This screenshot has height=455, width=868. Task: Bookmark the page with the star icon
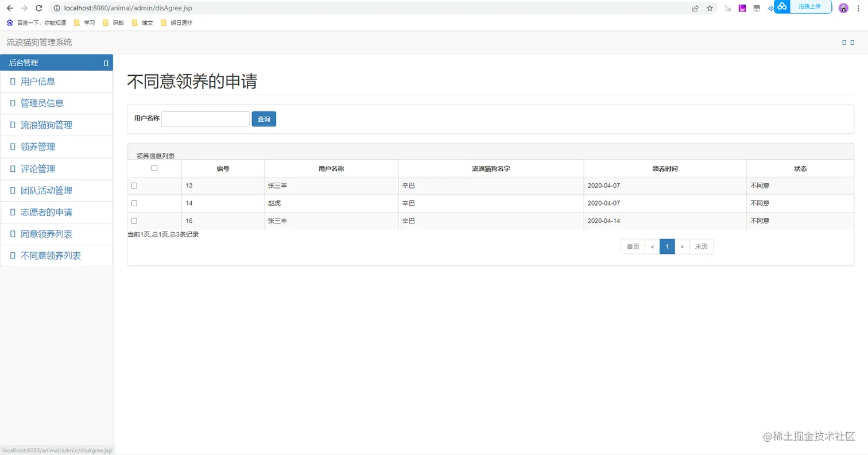[x=711, y=8]
